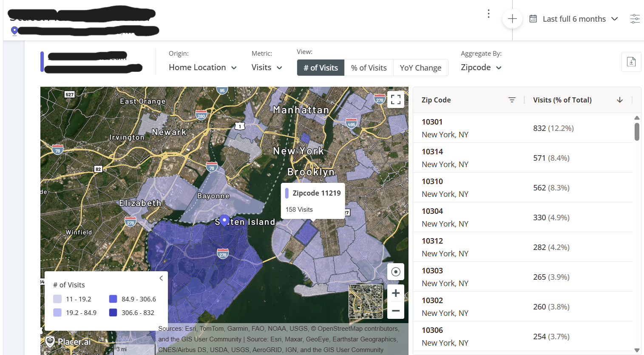Switch to YoY Change view
Image resolution: width=644 pixels, height=355 pixels.
click(x=420, y=68)
